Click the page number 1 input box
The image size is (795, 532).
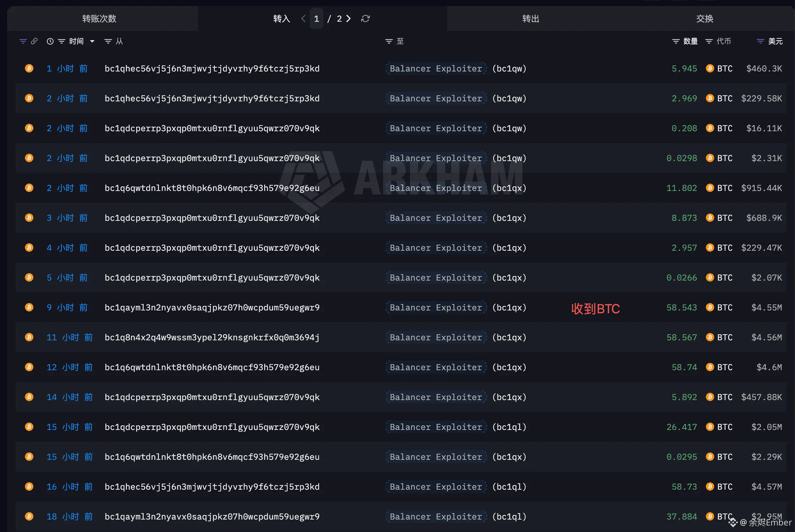(316, 18)
